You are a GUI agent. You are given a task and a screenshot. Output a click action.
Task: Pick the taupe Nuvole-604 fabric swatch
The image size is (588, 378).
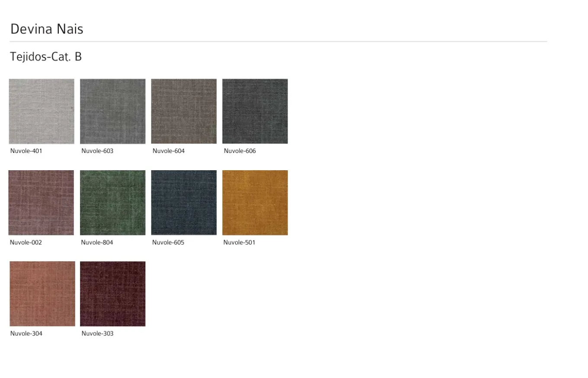coord(184,111)
